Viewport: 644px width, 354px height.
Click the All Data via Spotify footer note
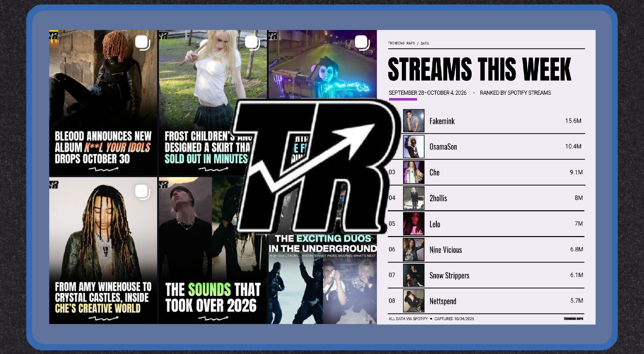pos(408,319)
